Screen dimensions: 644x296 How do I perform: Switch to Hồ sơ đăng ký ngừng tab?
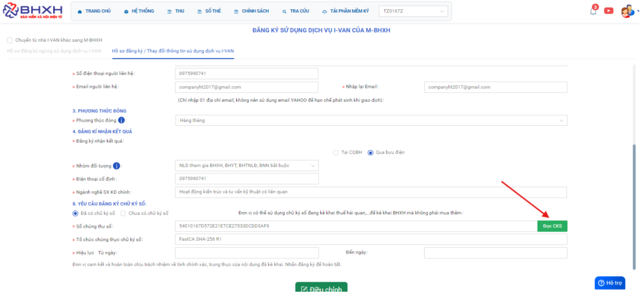click(x=54, y=51)
